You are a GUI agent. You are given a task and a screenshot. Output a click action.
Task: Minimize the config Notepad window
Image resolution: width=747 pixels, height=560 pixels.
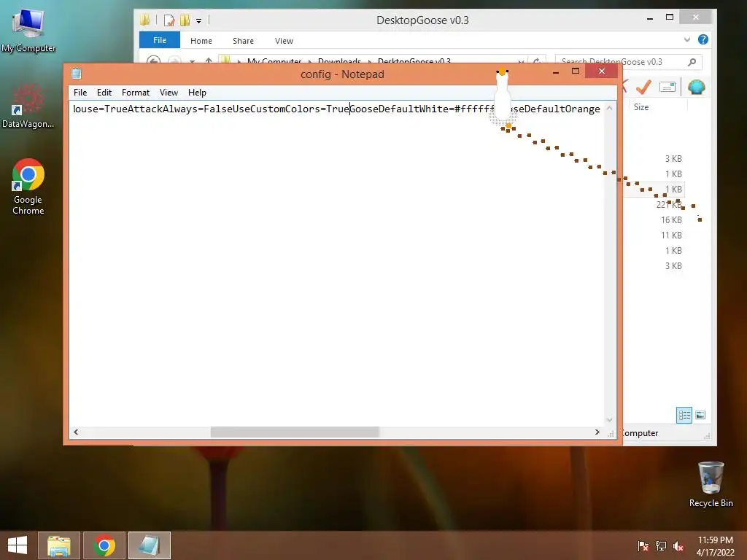[555, 71]
